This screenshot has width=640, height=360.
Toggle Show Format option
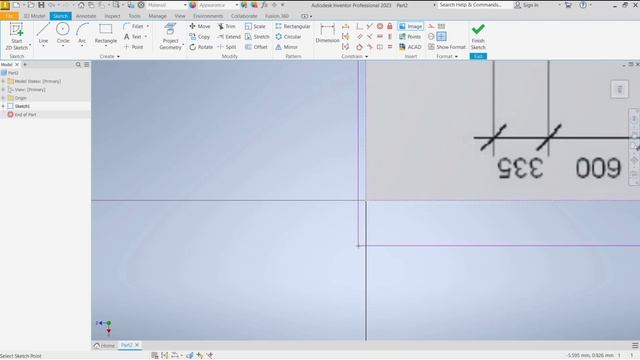(447, 47)
